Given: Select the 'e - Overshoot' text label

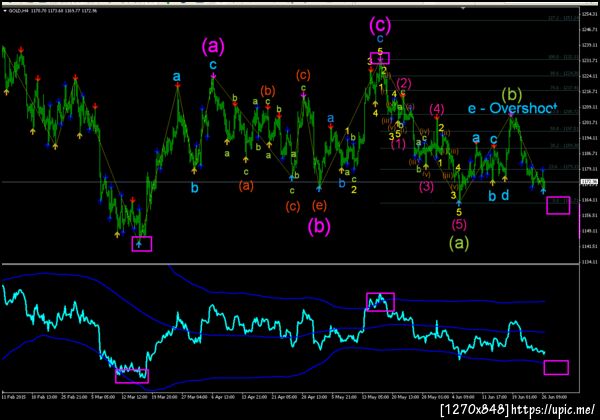Looking at the screenshot, I should click(x=512, y=108).
